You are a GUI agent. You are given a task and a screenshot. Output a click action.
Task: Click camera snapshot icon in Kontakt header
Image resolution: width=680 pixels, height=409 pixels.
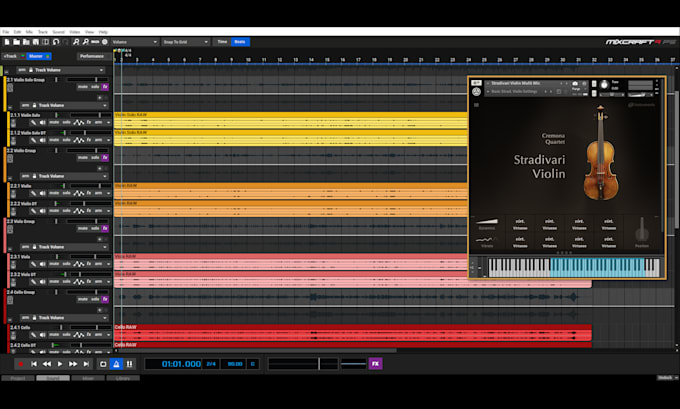[x=575, y=83]
